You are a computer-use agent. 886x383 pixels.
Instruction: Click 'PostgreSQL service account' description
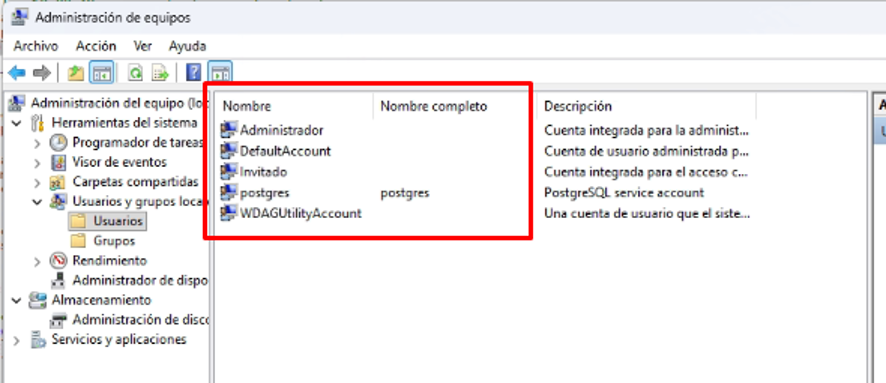[624, 193]
